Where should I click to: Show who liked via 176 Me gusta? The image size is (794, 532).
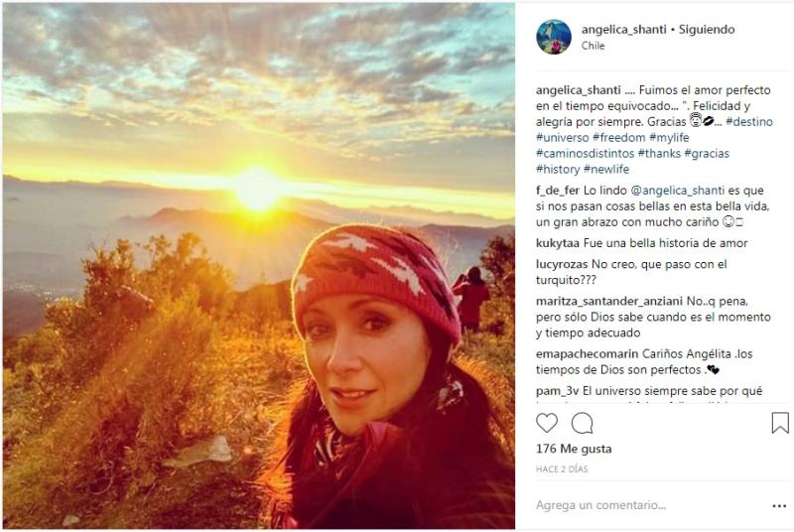[574, 449]
